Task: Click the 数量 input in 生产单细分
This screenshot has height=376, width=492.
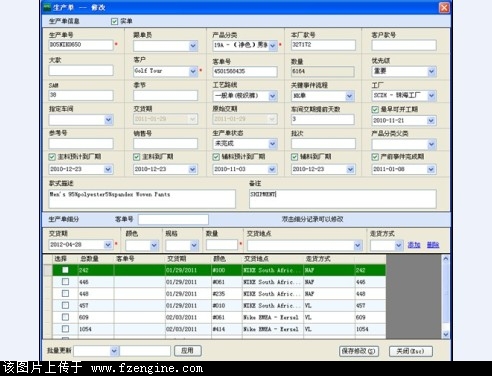Action: click(x=222, y=245)
